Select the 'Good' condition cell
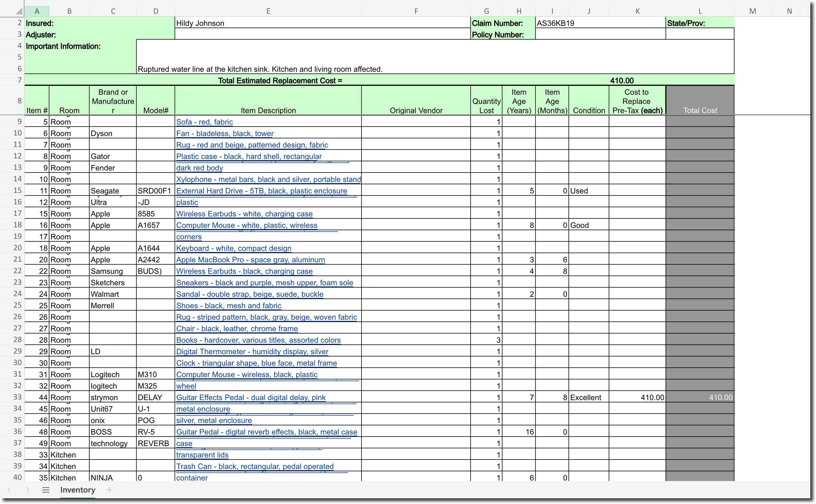816x504 pixels. [x=589, y=225]
